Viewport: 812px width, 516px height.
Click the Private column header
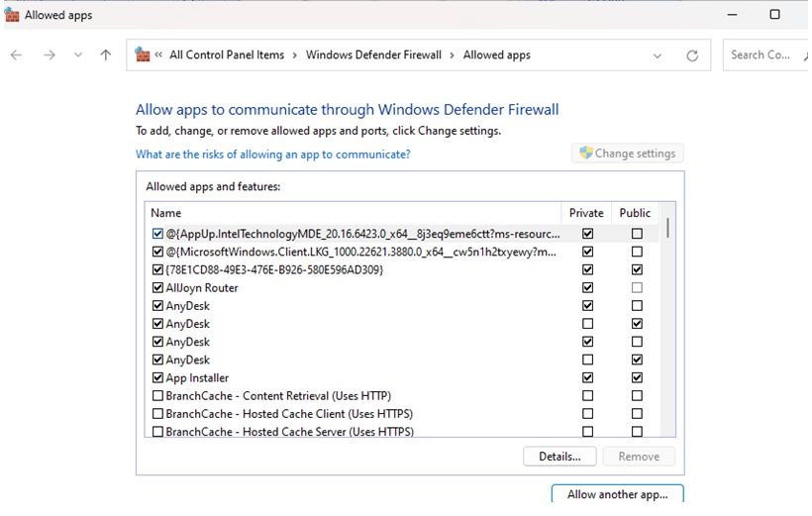pyautogui.click(x=586, y=213)
